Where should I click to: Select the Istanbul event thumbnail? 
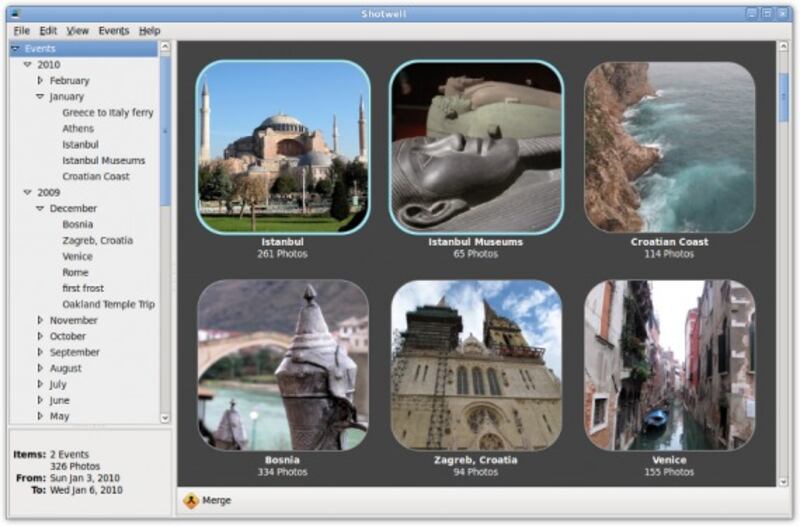click(283, 146)
